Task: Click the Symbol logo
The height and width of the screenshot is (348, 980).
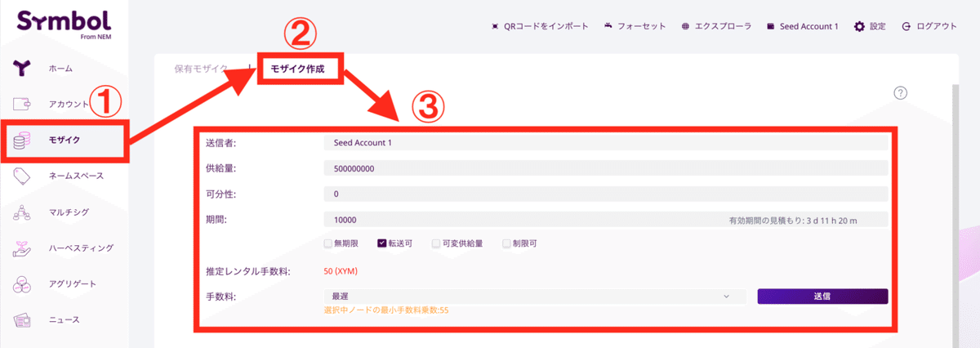Action: point(65,25)
